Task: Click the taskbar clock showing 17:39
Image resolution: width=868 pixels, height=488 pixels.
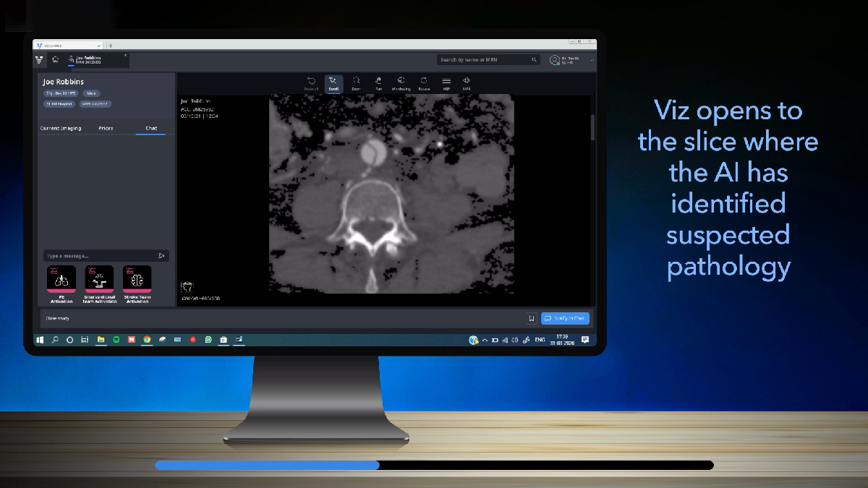Action: [x=562, y=339]
